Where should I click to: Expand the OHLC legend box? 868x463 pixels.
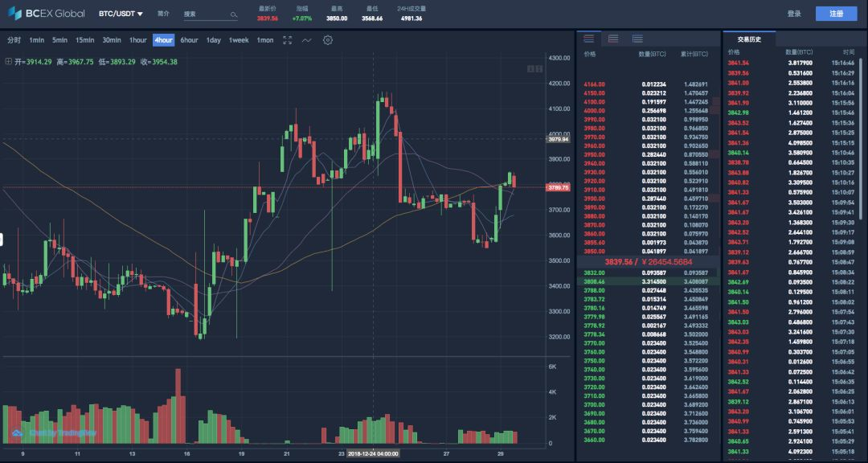point(8,61)
